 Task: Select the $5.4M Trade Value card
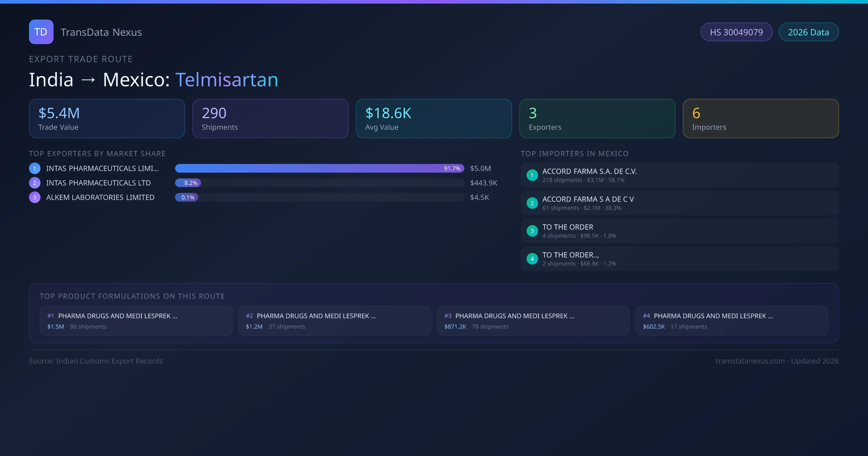[x=107, y=119]
